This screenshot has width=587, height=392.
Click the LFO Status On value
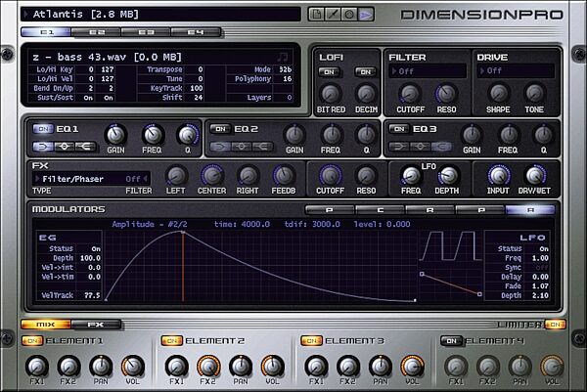click(544, 248)
